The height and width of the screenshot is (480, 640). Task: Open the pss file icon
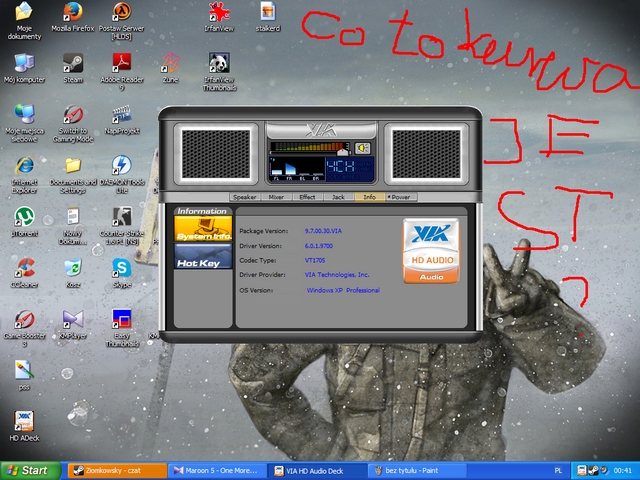[24, 376]
